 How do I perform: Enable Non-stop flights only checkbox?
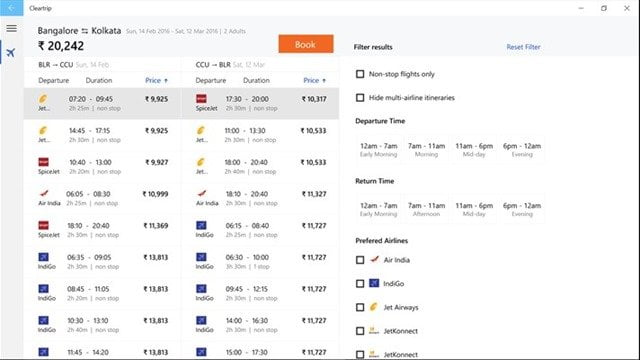pyautogui.click(x=360, y=74)
